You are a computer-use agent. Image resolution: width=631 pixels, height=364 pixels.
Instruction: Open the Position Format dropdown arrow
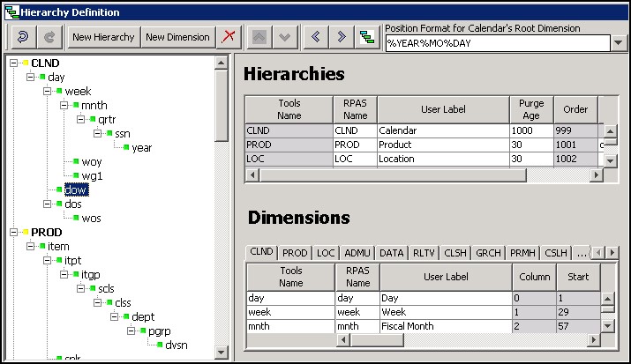tap(619, 42)
